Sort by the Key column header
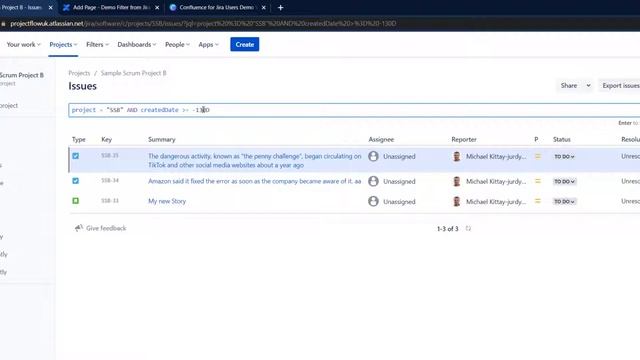 [x=107, y=140]
